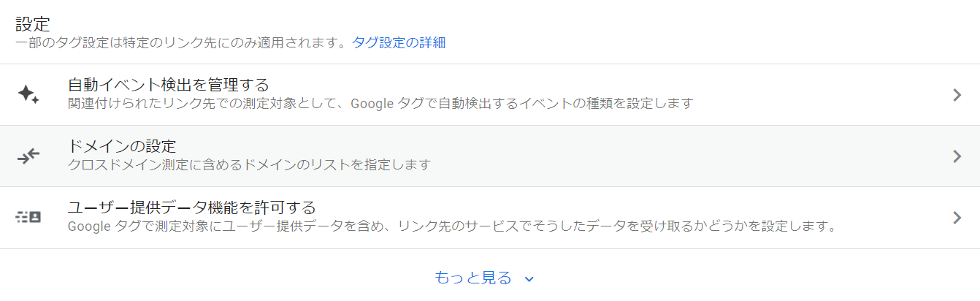Click the down chevron beside もっと見る
The width and height of the screenshot is (980, 301).
[529, 278]
